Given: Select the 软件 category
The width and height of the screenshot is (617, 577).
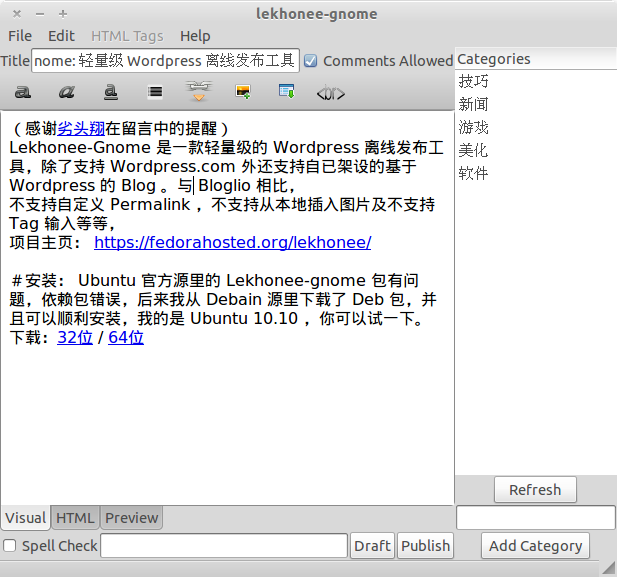Looking at the screenshot, I should (473, 173).
